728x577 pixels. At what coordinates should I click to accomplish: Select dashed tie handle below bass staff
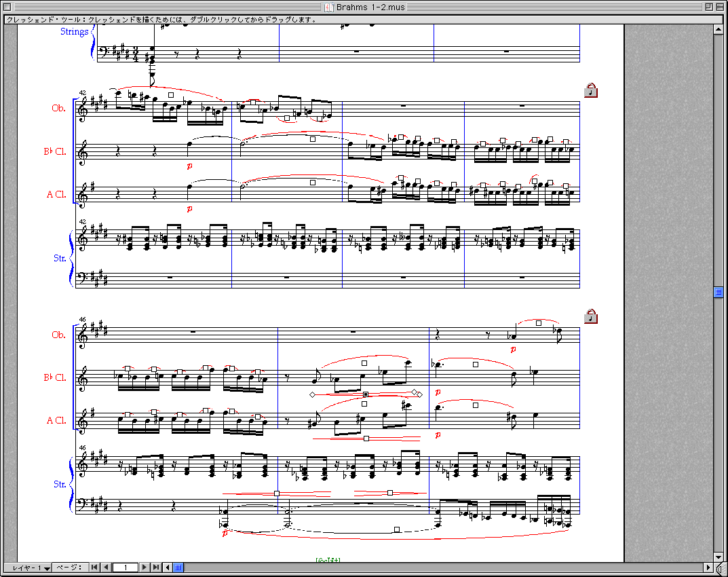396,529
